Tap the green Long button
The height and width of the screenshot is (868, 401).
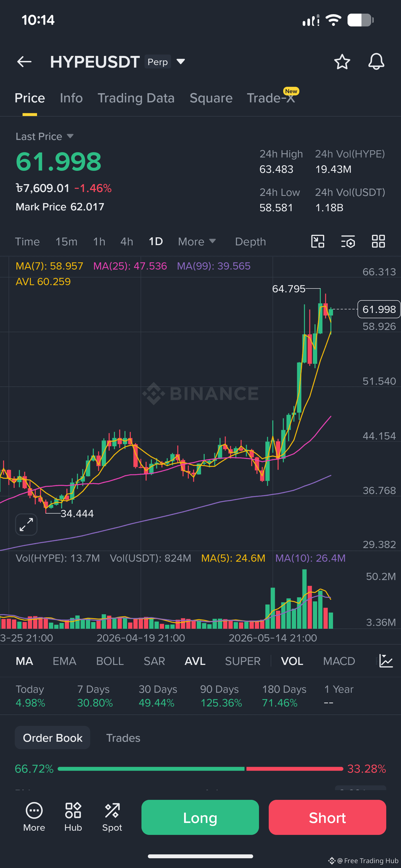(x=200, y=817)
